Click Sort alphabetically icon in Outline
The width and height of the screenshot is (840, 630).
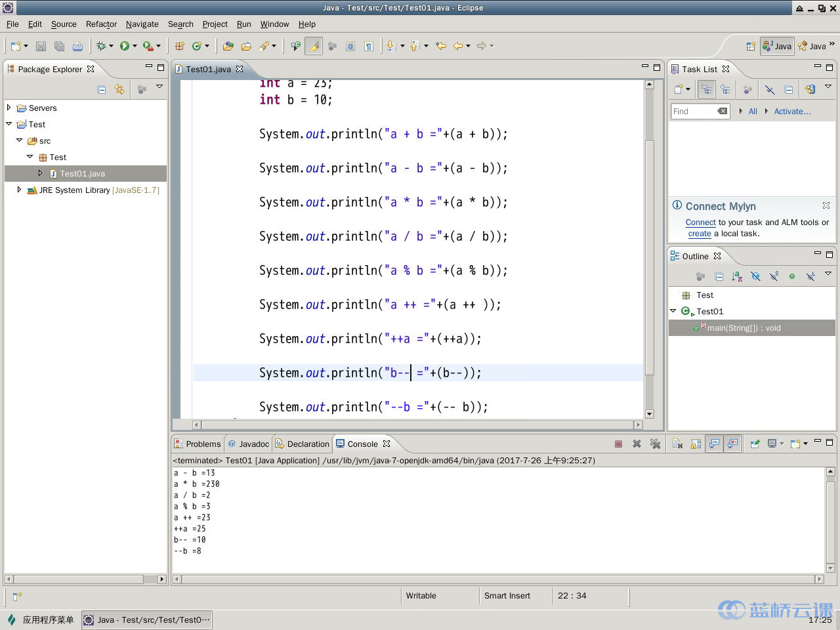737,276
